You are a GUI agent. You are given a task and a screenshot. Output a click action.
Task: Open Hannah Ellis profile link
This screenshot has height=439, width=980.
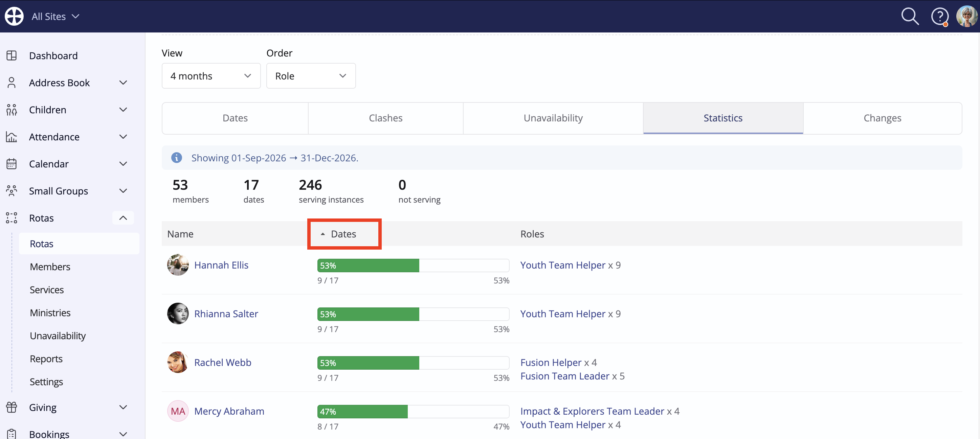221,265
